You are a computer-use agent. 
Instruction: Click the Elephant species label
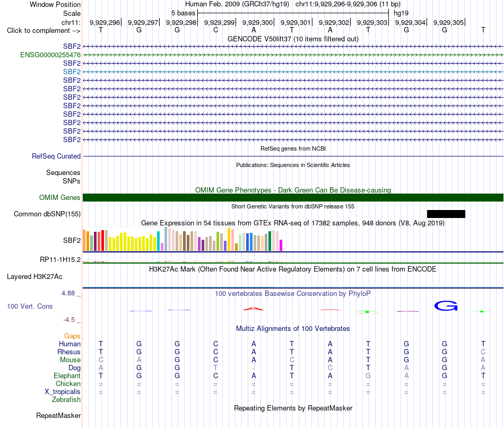pyautogui.click(x=67, y=375)
